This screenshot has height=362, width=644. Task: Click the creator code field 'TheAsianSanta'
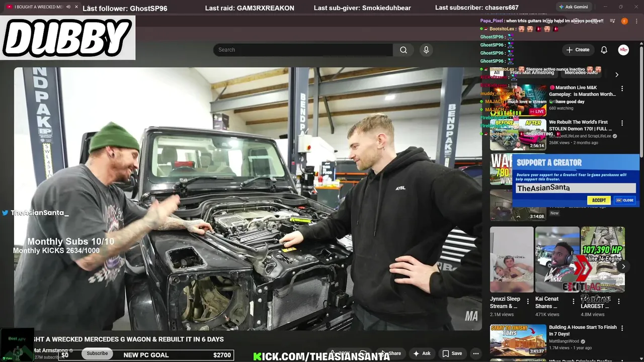click(x=576, y=188)
